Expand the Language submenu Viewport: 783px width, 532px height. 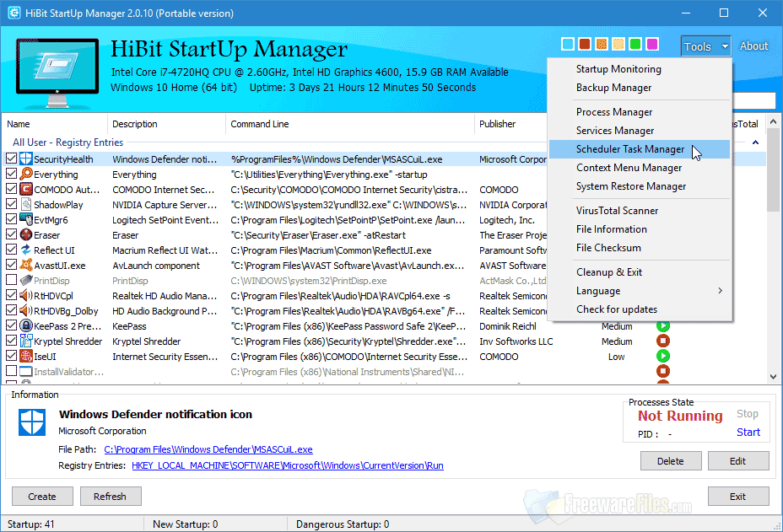pyautogui.click(x=599, y=290)
